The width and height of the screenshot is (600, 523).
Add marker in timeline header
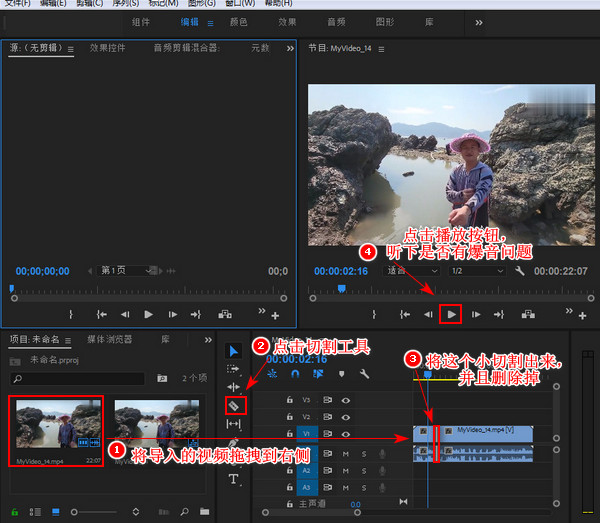pos(341,374)
